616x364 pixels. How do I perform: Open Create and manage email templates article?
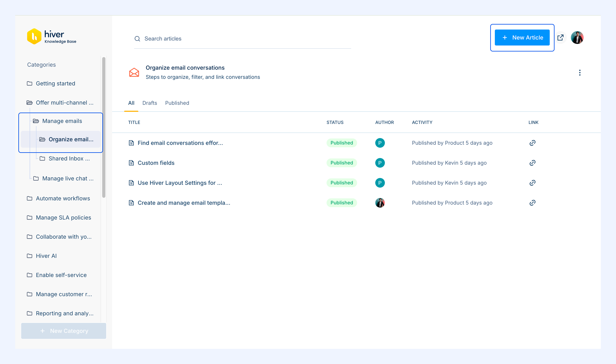pyautogui.click(x=184, y=203)
